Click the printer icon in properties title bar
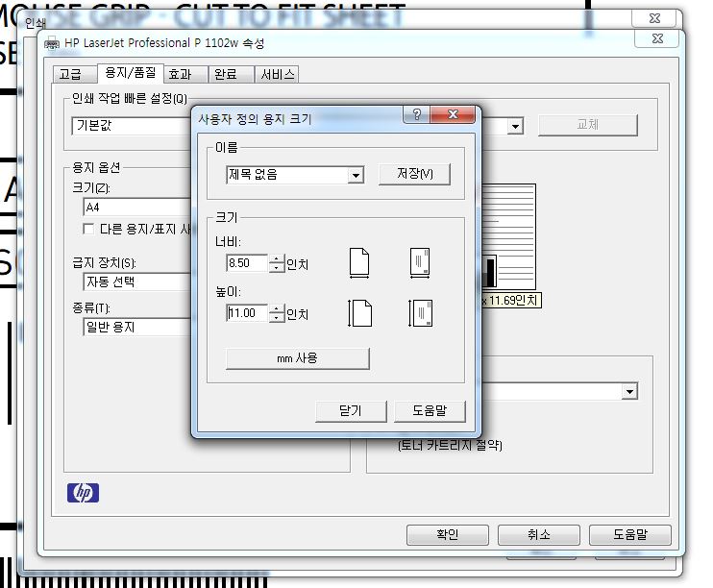713x588 pixels. click(52, 43)
